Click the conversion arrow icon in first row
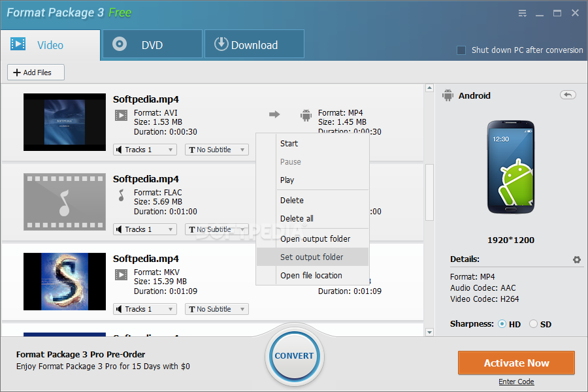Screen dimensions: 588x392 (x=274, y=114)
